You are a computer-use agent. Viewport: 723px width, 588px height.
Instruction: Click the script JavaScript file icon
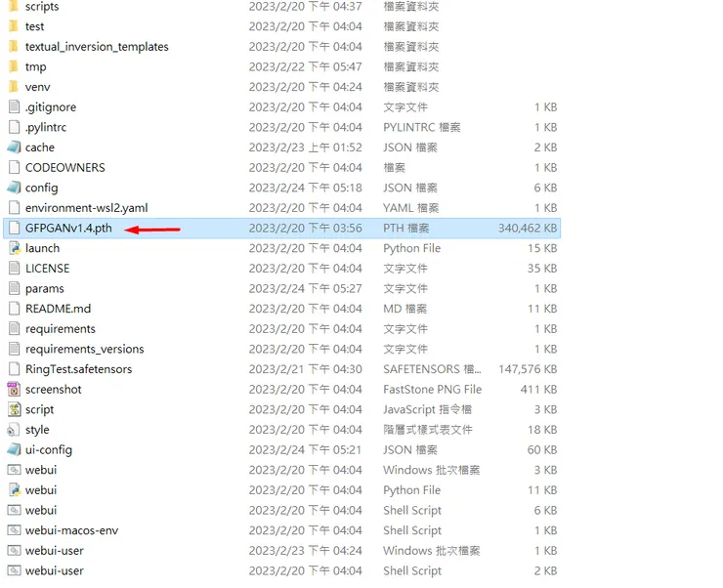click(15, 409)
